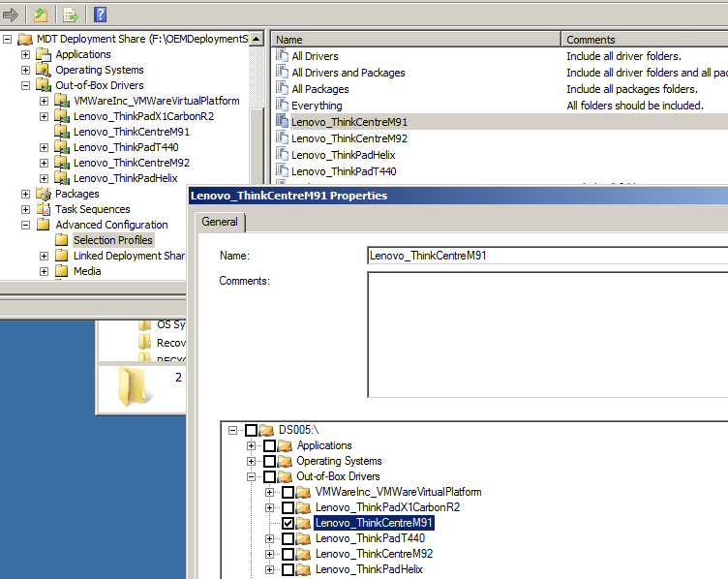Click the Lenovo_ThinkPadT440 profile icon in list
Image resolution: width=728 pixels, height=579 pixels.
click(282, 170)
